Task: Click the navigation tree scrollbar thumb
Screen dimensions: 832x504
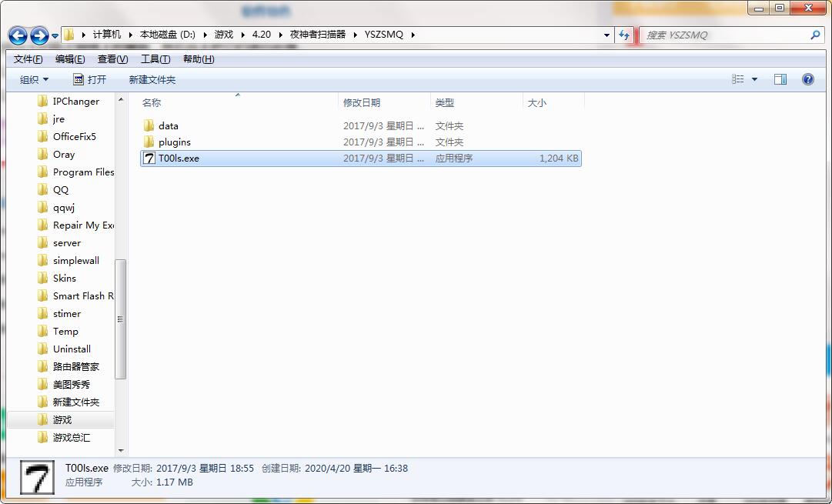Action: click(x=120, y=319)
